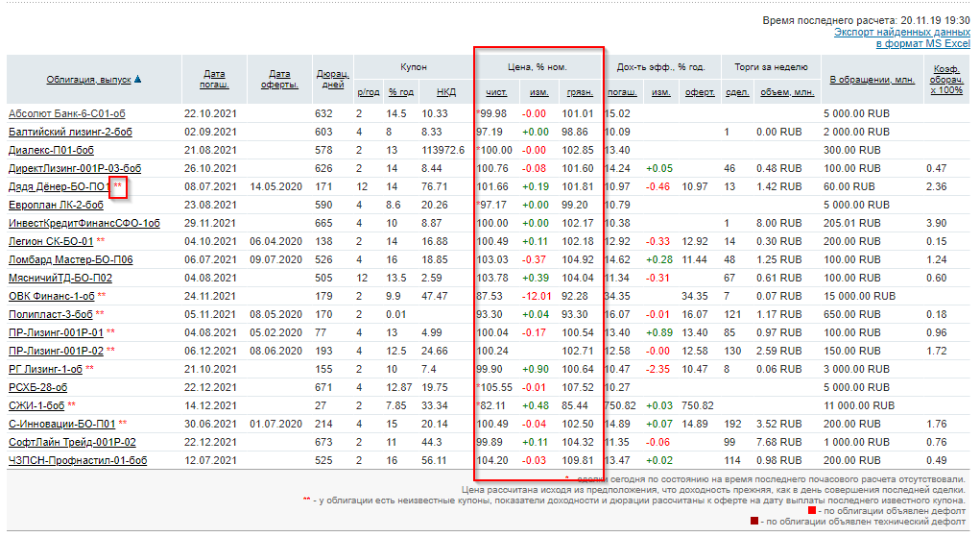Click the 113972.6 НКД value for Диалекс
Image resolution: width=980 pixels, height=537 pixels.
pos(443,150)
